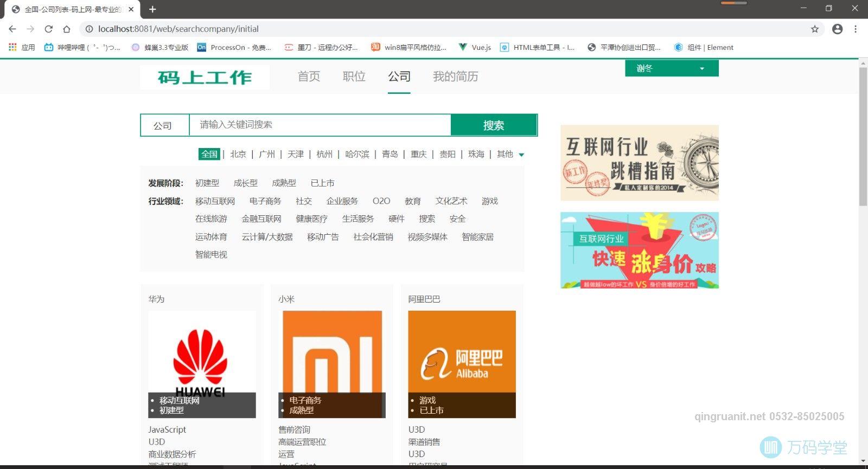Open the Xiaomi company logo card
The height and width of the screenshot is (469, 868).
coord(332,364)
